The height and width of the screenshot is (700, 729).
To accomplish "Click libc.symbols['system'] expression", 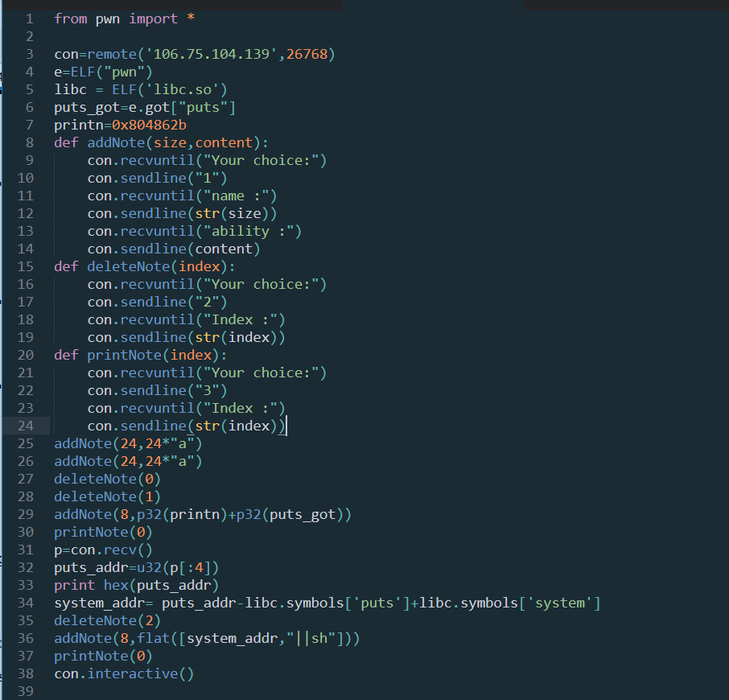I will coord(510,603).
